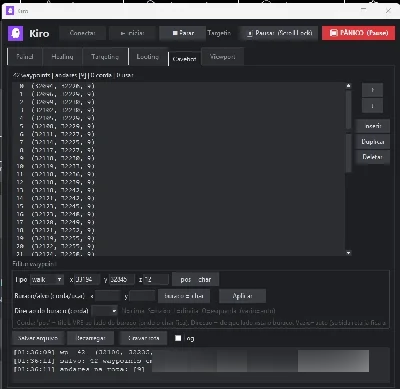Image resolution: width=400 pixels, height=389 pixels.
Task: Select waypoint row 12 in the list
Action: pyautogui.click(x=178, y=182)
